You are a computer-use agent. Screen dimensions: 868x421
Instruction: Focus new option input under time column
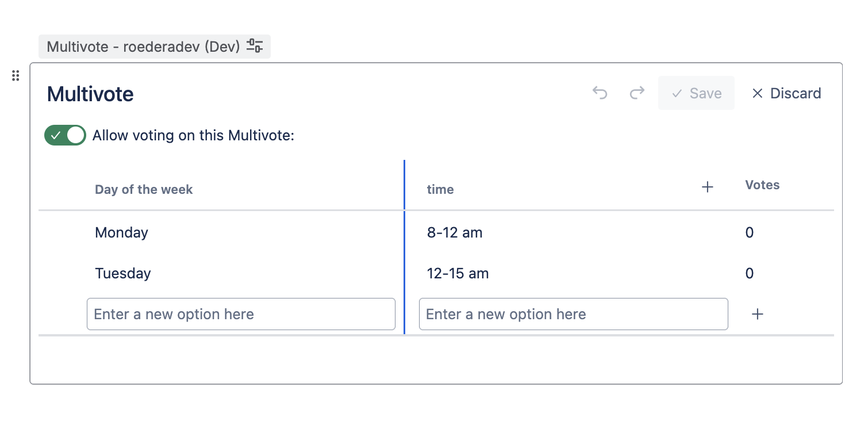point(573,314)
